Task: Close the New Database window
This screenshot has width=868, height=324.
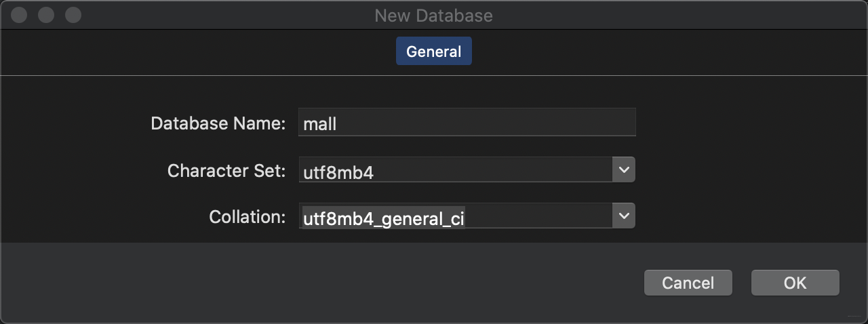Action: click(x=20, y=15)
